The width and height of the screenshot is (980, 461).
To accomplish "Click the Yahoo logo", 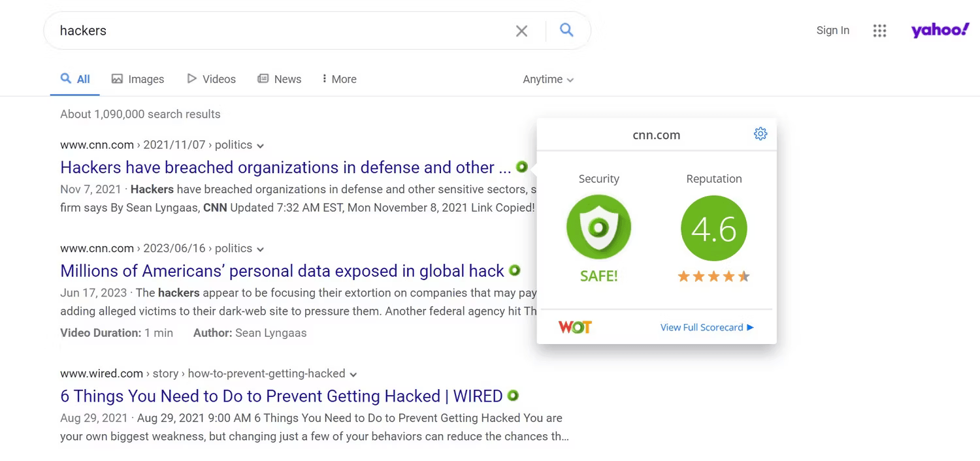I will click(x=940, y=30).
